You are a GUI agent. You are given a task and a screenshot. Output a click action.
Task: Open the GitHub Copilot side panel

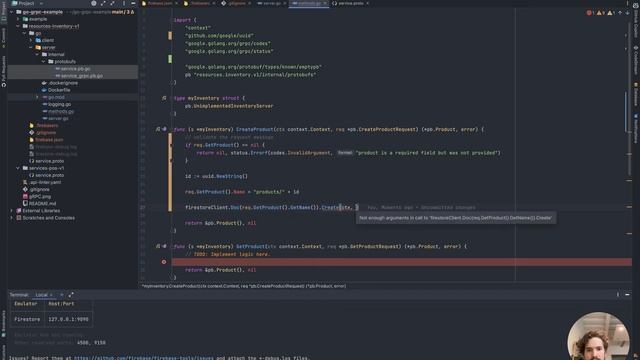[x=636, y=21]
